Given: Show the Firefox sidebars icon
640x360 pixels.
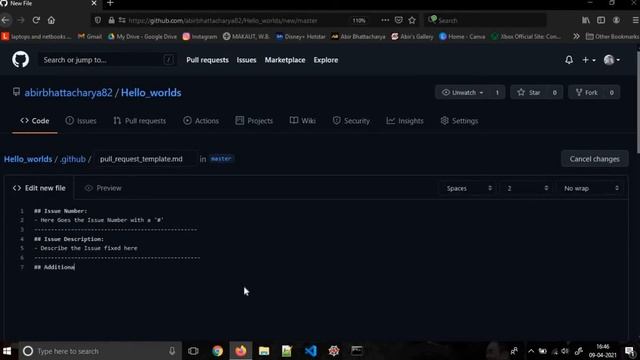Looking at the screenshot, I should (601, 20).
